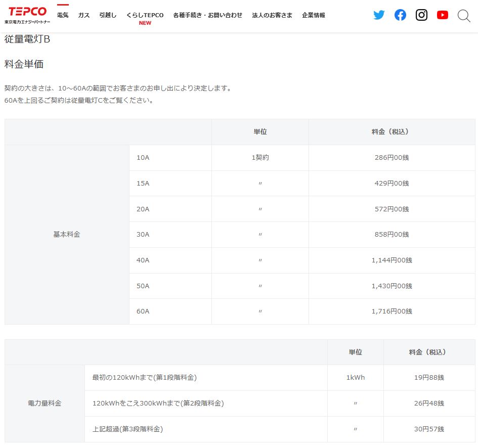Click the TEPCO logo to go home
Image resolution: width=478 pixels, height=448 pixels.
click(x=27, y=15)
